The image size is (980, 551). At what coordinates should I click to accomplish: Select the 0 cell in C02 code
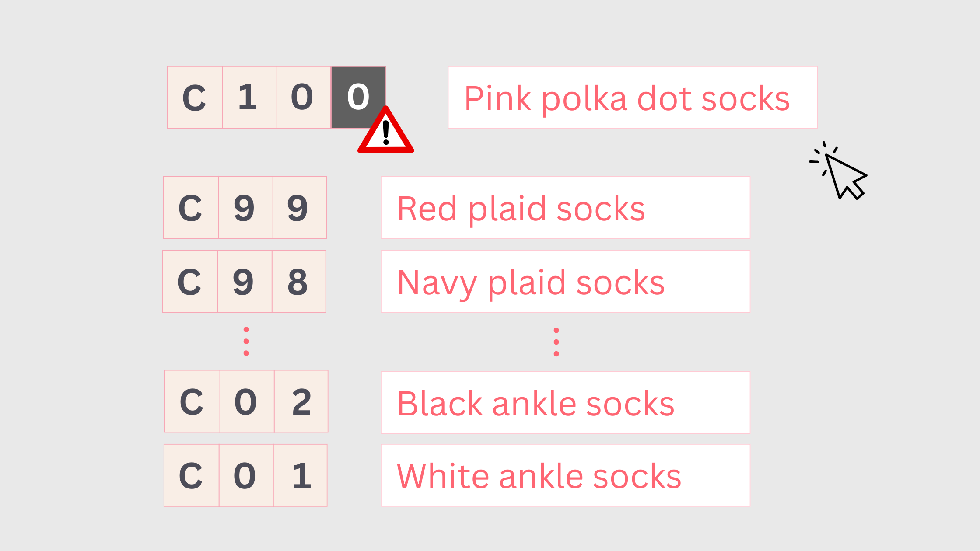point(247,401)
